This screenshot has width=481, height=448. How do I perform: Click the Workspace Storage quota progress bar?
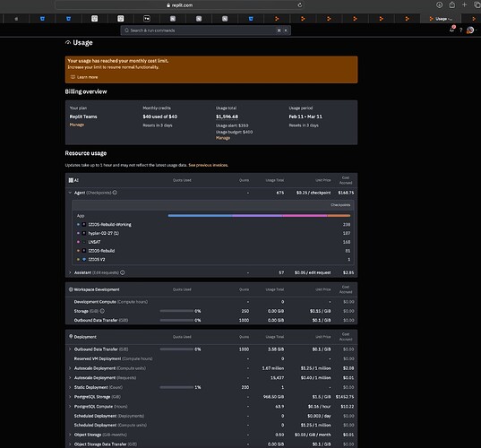(x=176, y=311)
